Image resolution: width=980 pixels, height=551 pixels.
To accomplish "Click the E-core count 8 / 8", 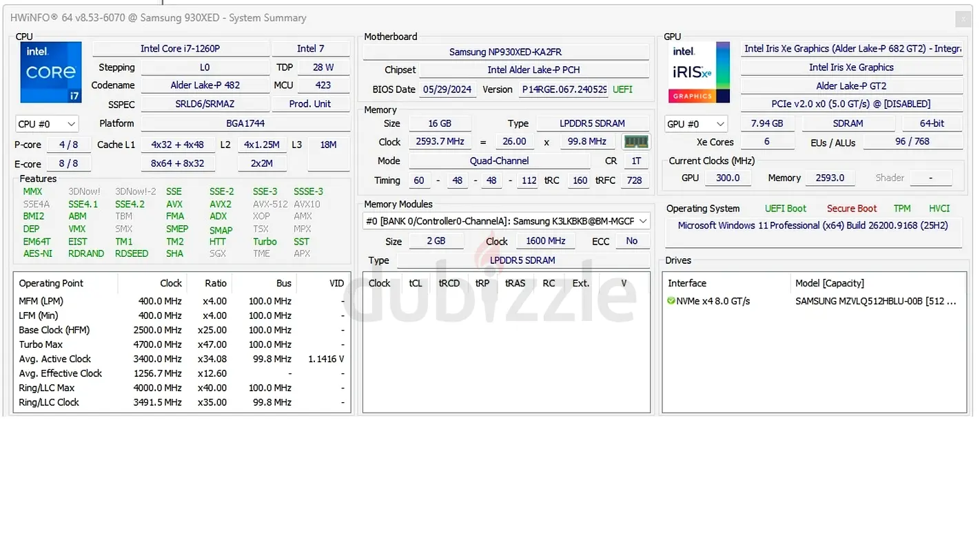I will (x=69, y=164).
